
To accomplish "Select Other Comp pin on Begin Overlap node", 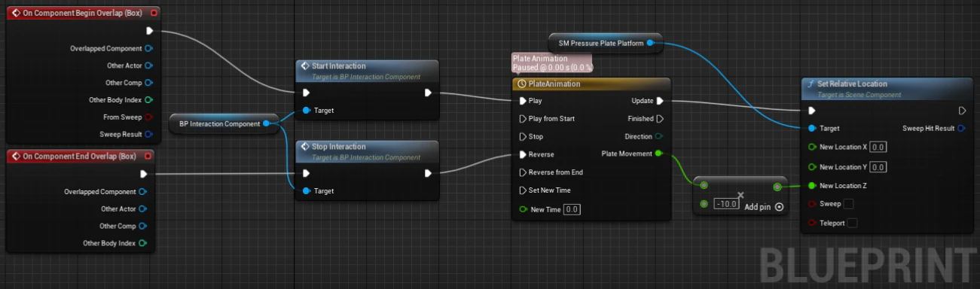I will coord(148,83).
